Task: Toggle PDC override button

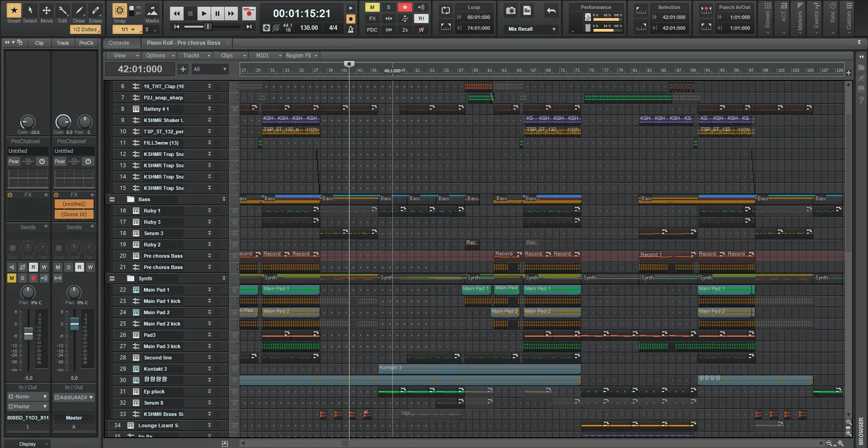Action: pos(372,30)
